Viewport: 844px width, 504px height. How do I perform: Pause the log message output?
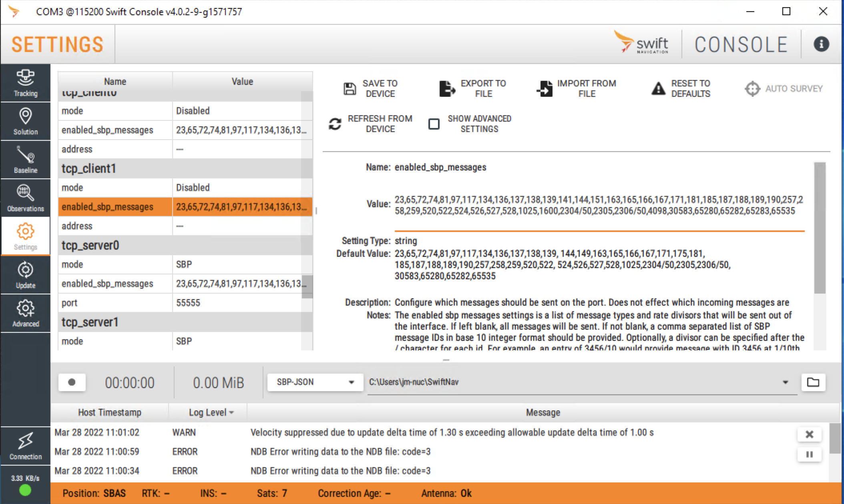(809, 454)
